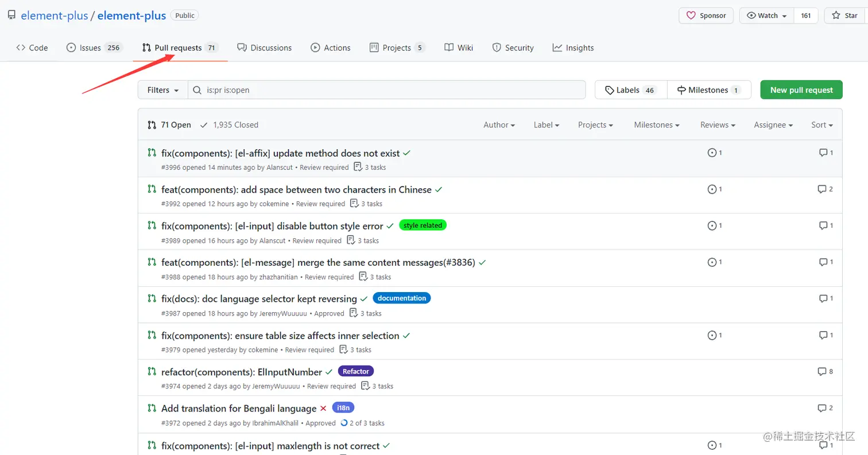Focus the is:pr is:open search field
This screenshot has height=455, width=868.
tap(387, 90)
